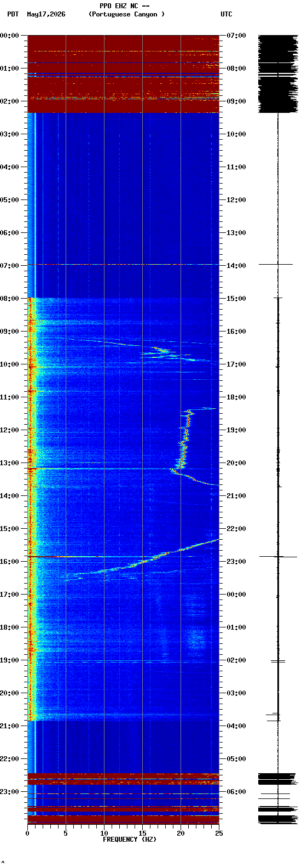Click the saturated red band at spectrogram top
Viewport: 302px width, 868px height.
pos(123,74)
